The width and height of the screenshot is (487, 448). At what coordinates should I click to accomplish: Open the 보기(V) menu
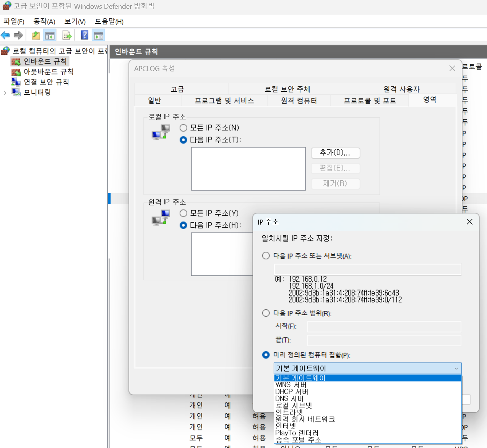click(x=75, y=22)
